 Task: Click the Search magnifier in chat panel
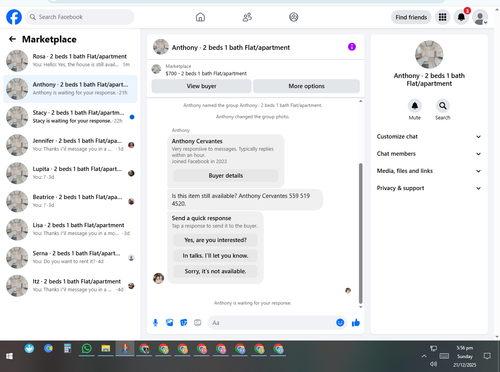(x=443, y=106)
